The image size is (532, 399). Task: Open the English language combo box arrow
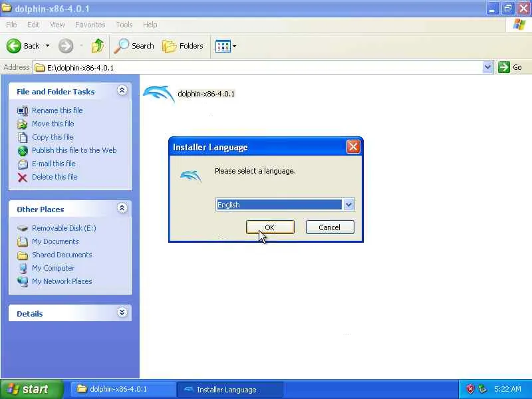click(x=348, y=205)
